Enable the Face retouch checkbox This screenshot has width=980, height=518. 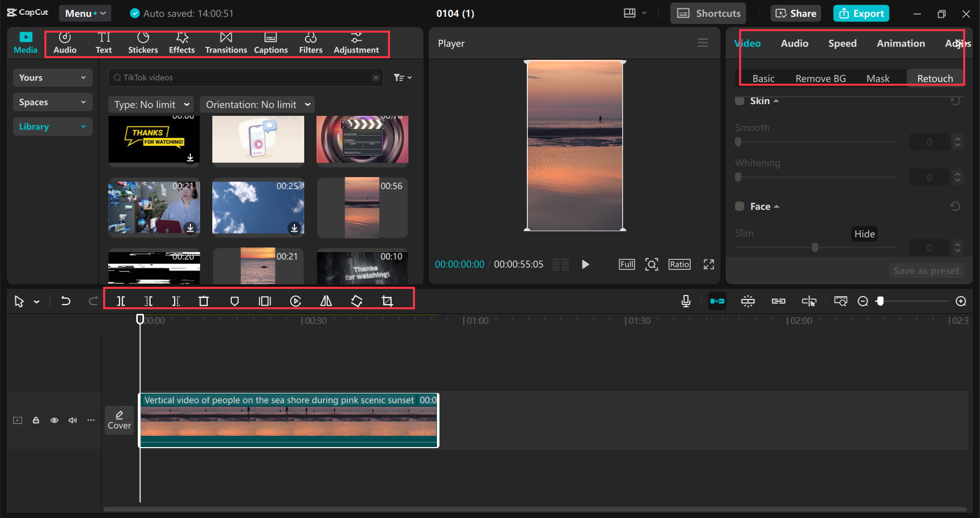tap(739, 206)
